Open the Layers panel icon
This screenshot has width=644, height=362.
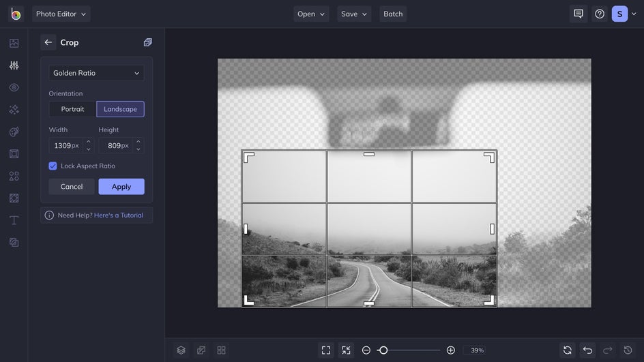click(x=181, y=350)
